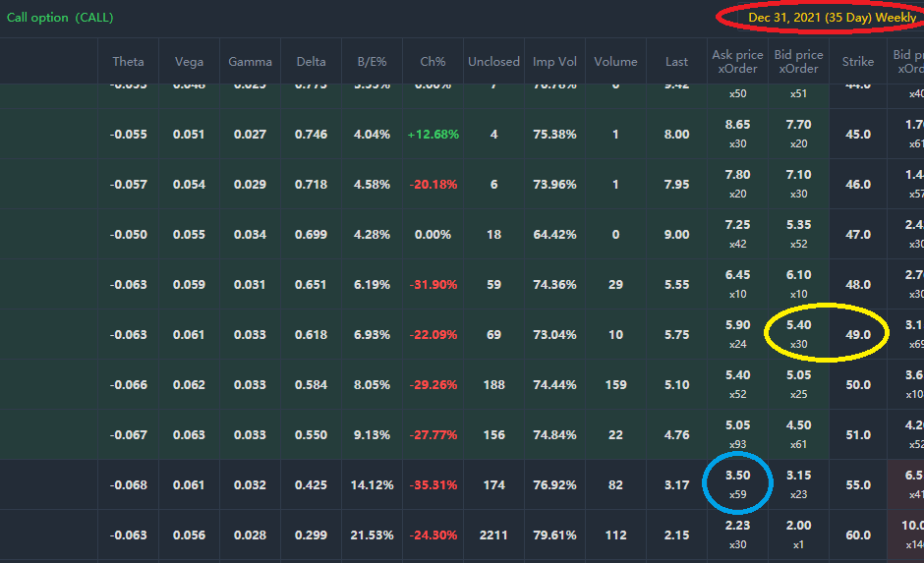This screenshot has width=924, height=563.
Task: Click ask price 5.40 x52
Action: click(x=738, y=384)
